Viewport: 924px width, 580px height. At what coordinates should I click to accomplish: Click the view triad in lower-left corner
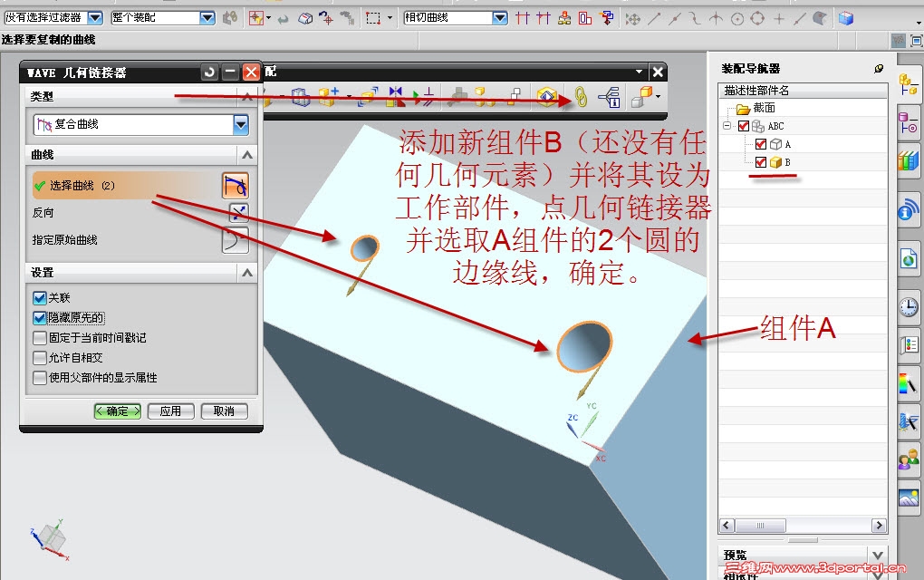[50, 538]
